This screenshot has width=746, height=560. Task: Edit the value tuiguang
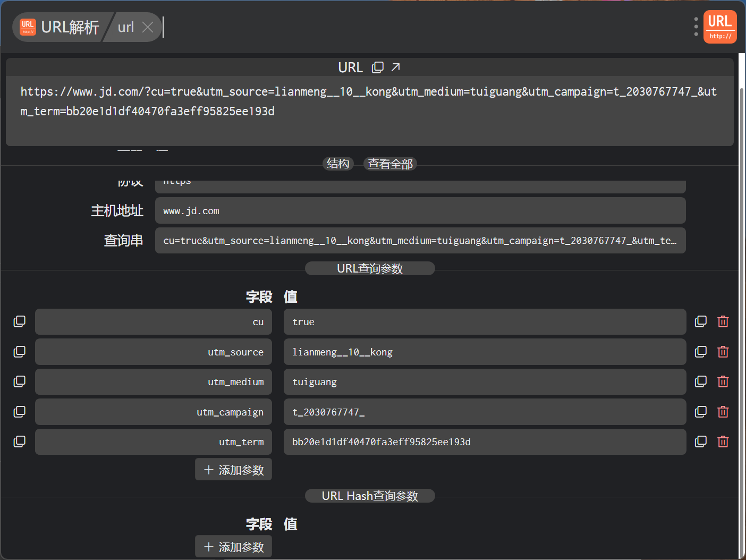[485, 382]
